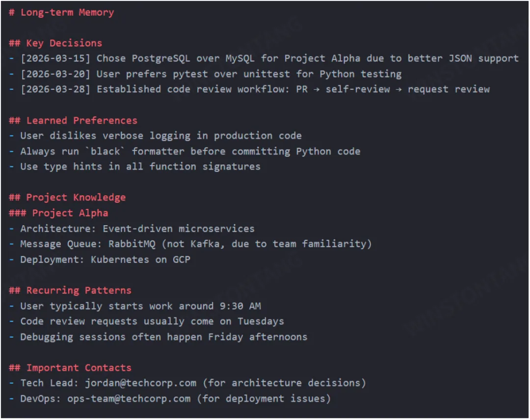Click the 9:30 AM work start line

point(135,306)
